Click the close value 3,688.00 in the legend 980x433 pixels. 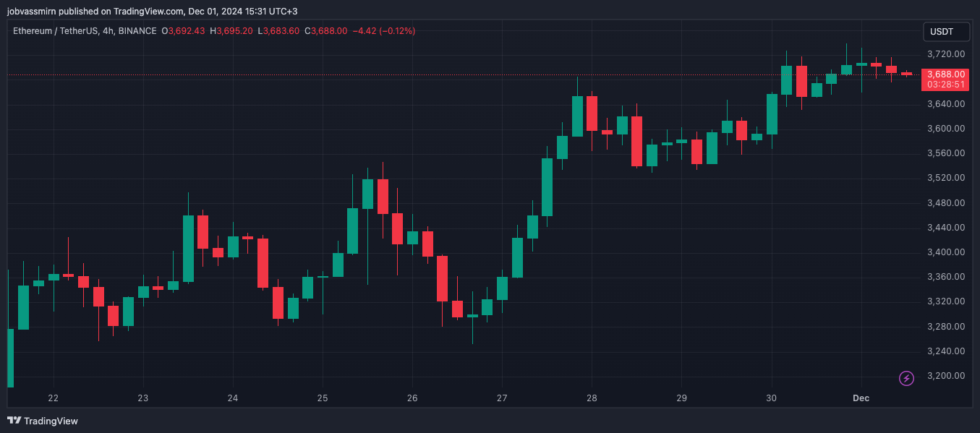[329, 31]
